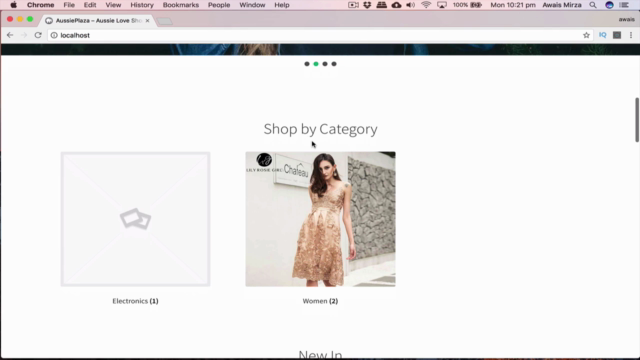Open the Women (2) category link
This screenshot has width=640, height=360.
(x=320, y=301)
